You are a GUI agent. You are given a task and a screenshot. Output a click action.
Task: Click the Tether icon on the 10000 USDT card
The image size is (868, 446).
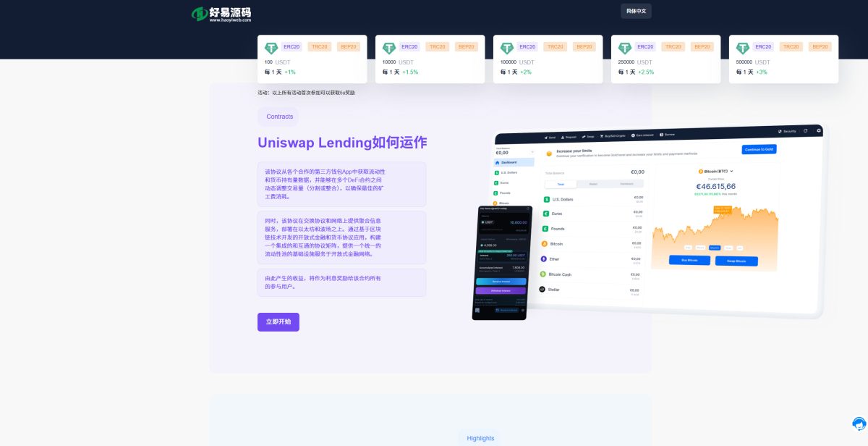(x=389, y=49)
